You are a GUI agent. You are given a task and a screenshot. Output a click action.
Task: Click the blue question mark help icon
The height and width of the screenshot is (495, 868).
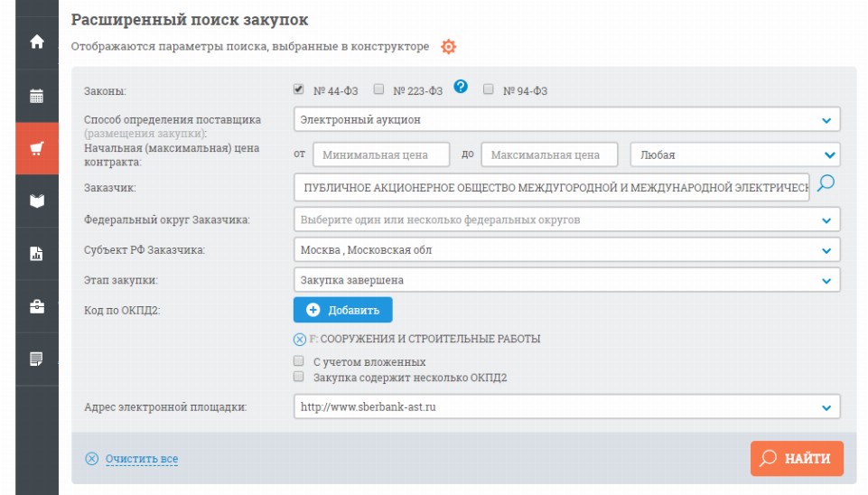pos(461,88)
